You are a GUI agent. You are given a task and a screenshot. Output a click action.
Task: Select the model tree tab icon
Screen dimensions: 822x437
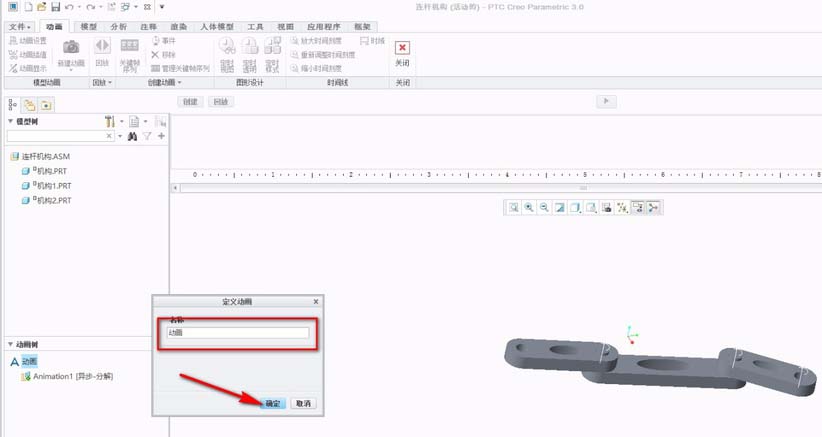13,105
